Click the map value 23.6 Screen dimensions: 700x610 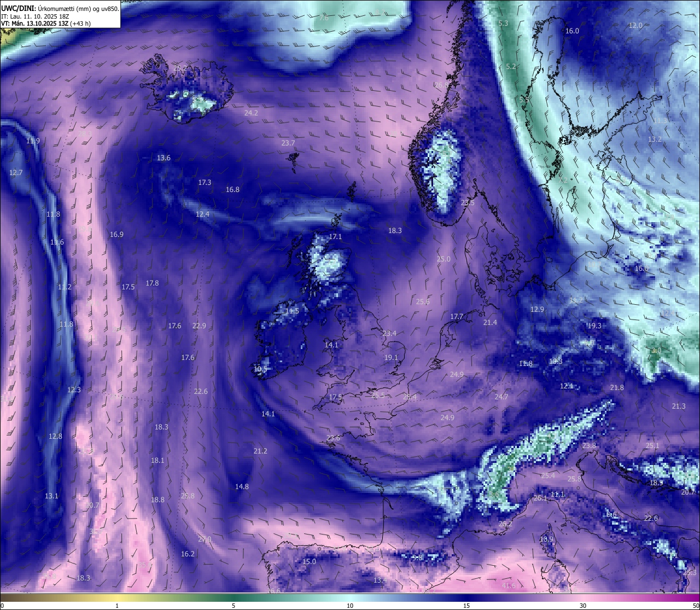point(333,438)
